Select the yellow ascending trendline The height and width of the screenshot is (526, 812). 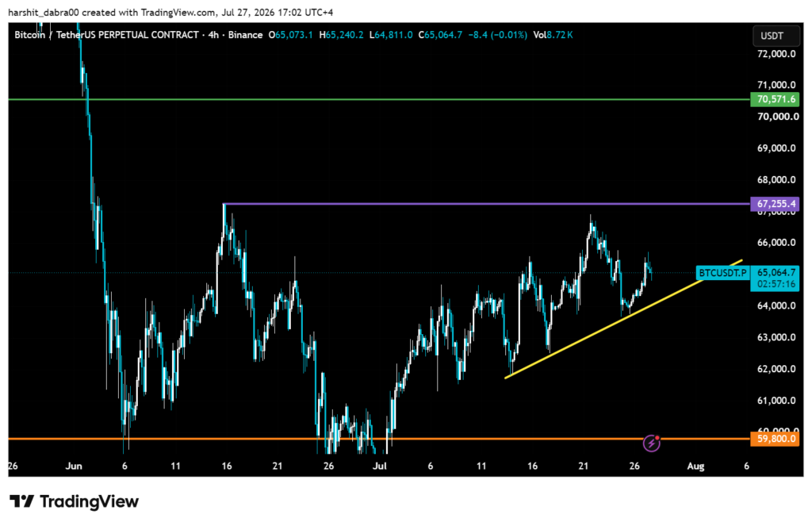click(x=623, y=319)
